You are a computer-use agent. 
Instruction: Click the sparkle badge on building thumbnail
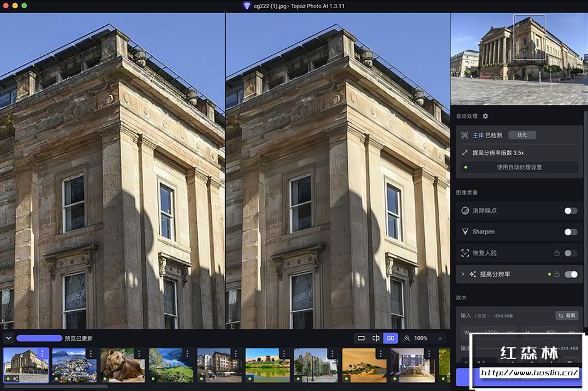(16, 379)
